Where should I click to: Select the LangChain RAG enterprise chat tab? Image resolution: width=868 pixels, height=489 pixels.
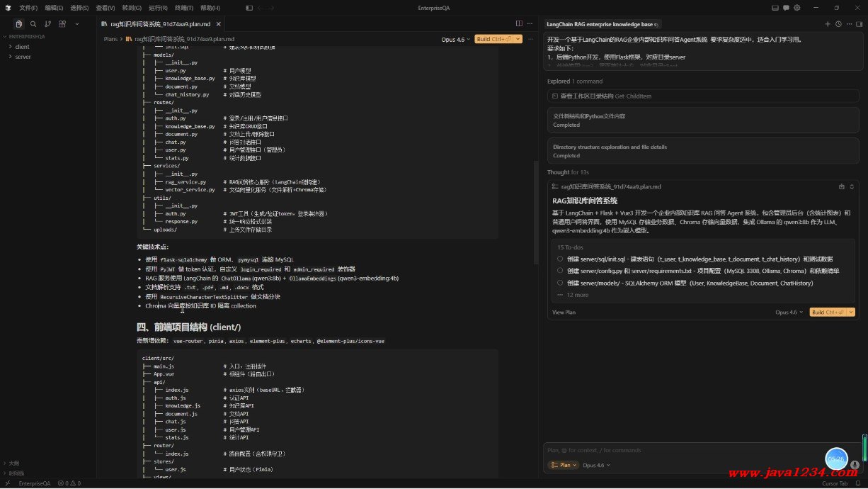coord(602,24)
